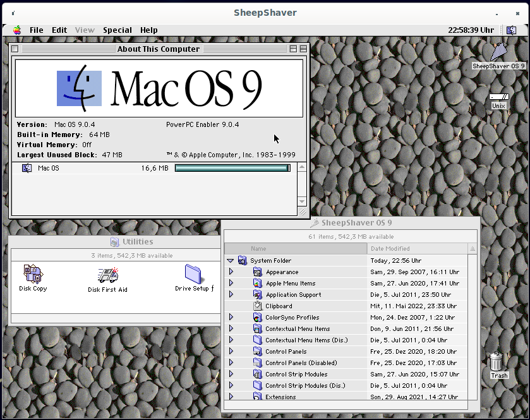The height and width of the screenshot is (420, 530).
Task: Expand the Apple Menu Items triangle
Action: pyautogui.click(x=231, y=283)
